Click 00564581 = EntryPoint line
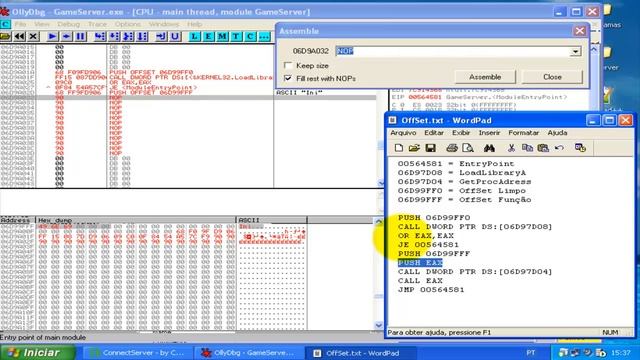640x360 pixels. 456,164
